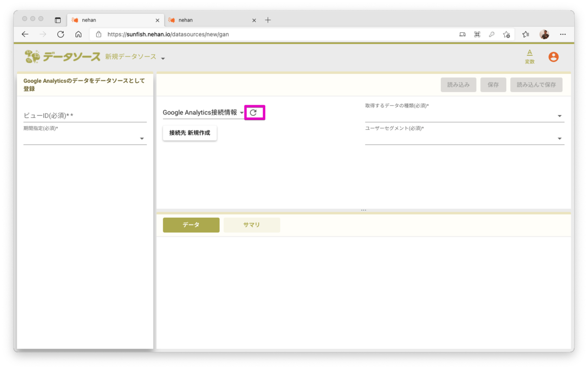Click the nehan logo in the header
The height and width of the screenshot is (369, 588).
33,56
